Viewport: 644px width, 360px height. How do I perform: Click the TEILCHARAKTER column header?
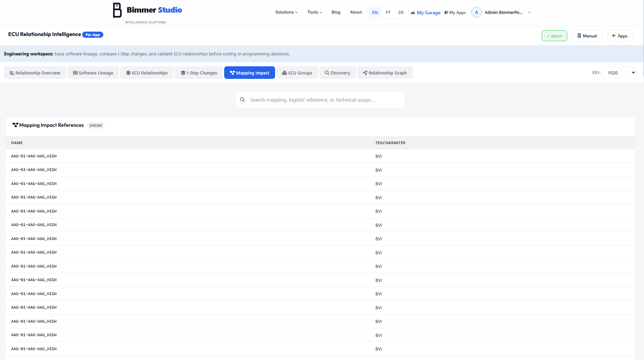tap(390, 143)
